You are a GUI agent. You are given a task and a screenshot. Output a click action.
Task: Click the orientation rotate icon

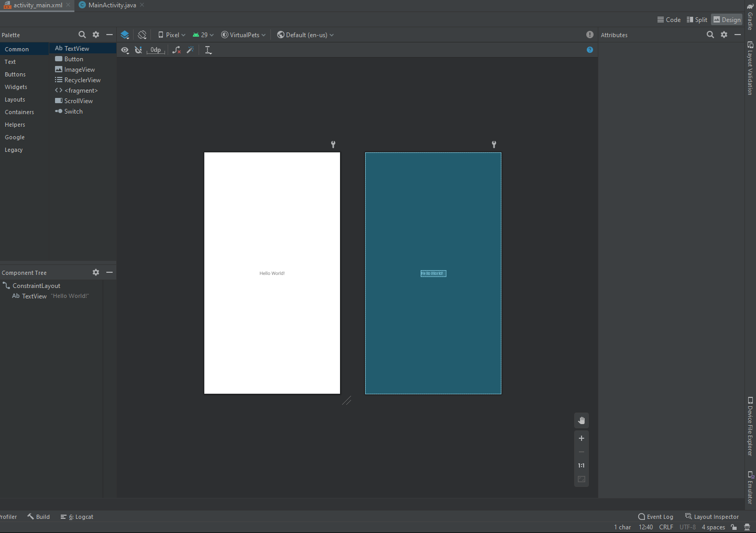pos(142,35)
